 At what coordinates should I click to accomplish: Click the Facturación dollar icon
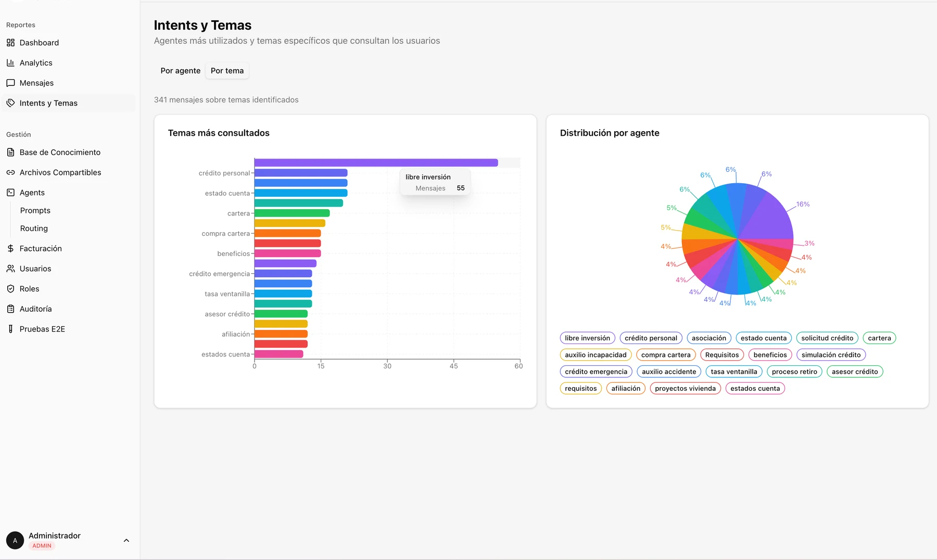coord(10,248)
